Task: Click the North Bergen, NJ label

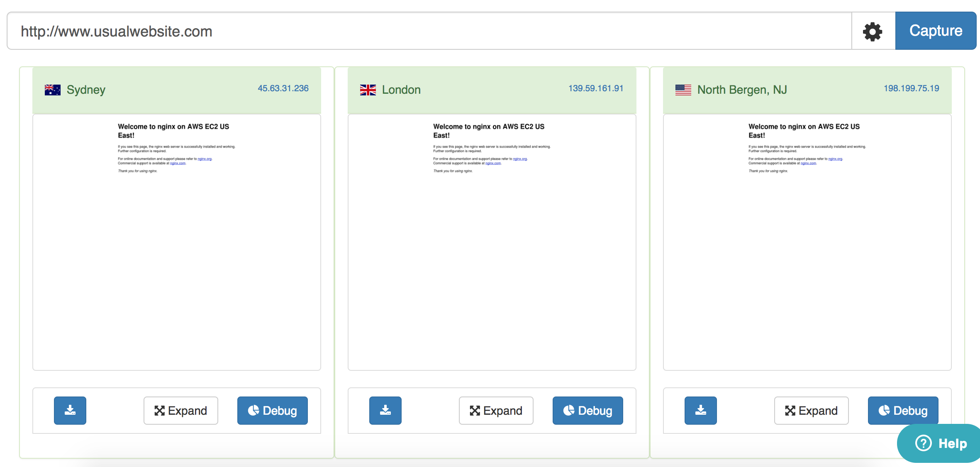Action: 742,90
